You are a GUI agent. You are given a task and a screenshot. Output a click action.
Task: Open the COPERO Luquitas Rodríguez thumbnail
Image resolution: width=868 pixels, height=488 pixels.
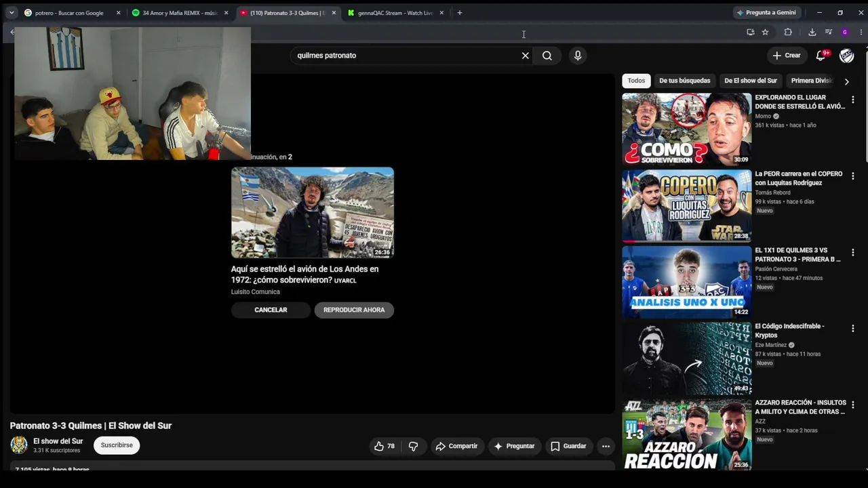687,206
